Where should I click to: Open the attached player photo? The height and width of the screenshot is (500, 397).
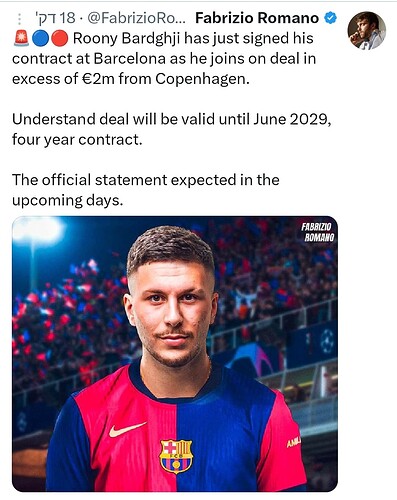175,354
